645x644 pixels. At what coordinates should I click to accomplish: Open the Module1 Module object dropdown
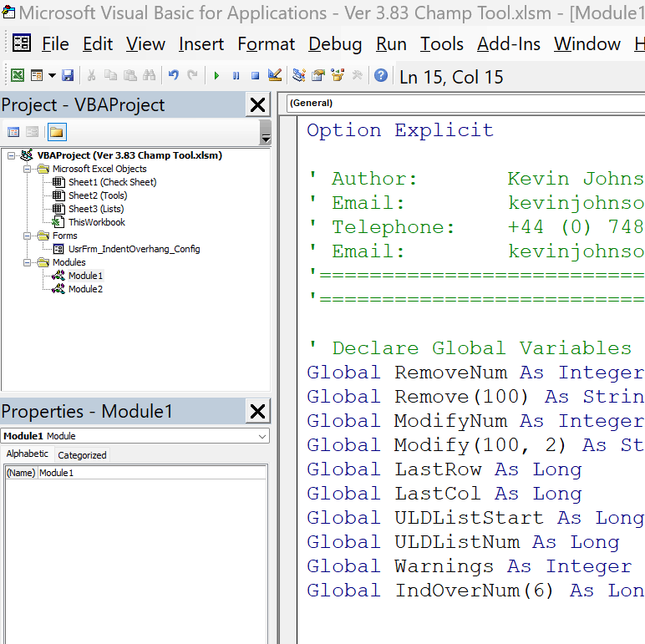pos(262,436)
